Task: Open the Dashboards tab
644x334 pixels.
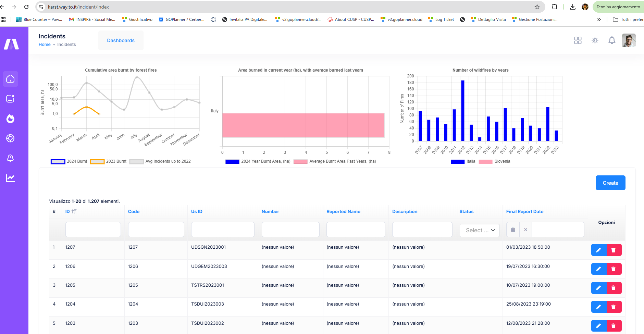Action: pyautogui.click(x=121, y=40)
